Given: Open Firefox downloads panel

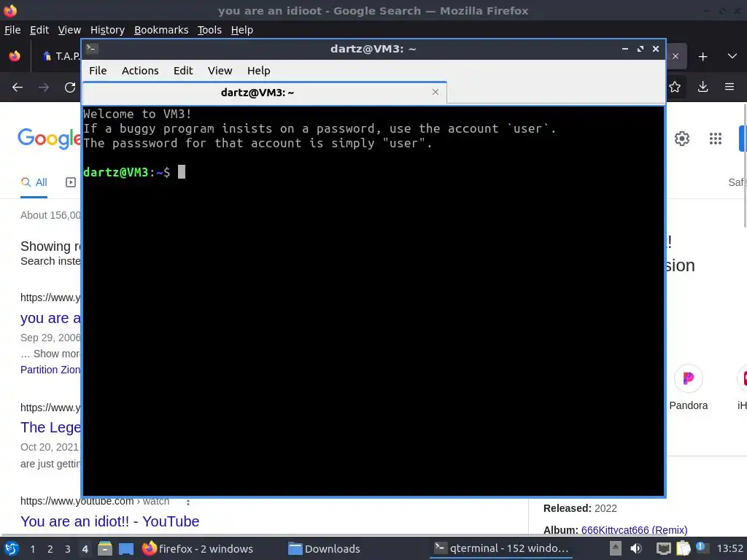Looking at the screenshot, I should 703,87.
